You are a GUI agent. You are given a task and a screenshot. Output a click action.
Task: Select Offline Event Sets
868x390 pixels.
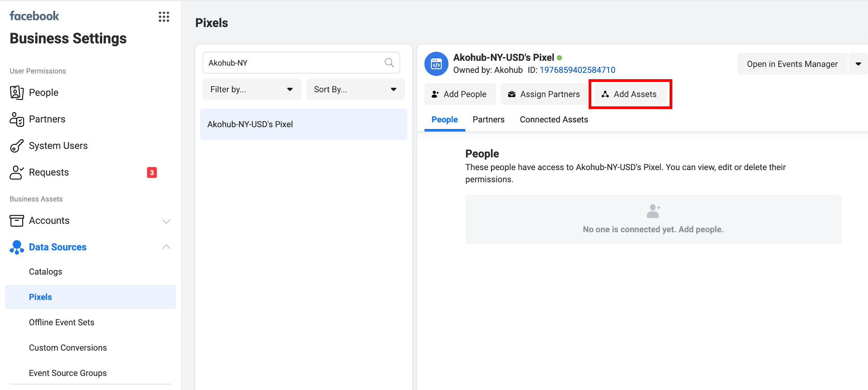pos(61,322)
